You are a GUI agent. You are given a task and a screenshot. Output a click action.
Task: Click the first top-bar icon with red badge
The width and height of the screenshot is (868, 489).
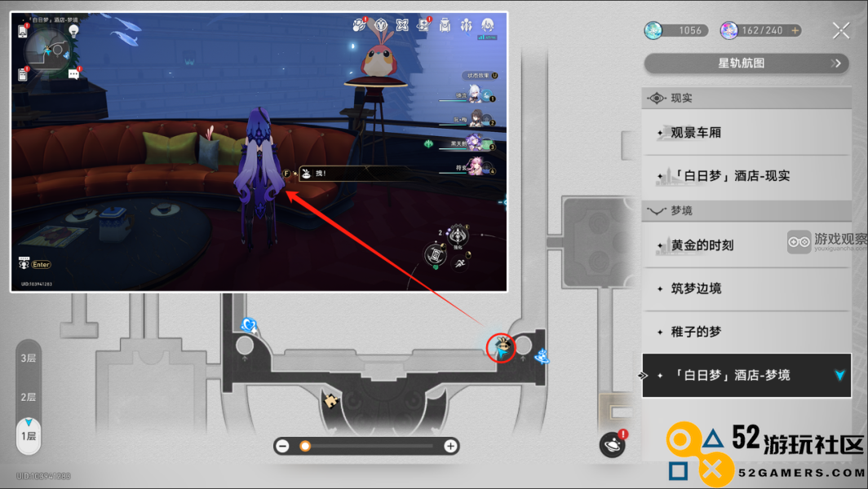[x=359, y=25]
